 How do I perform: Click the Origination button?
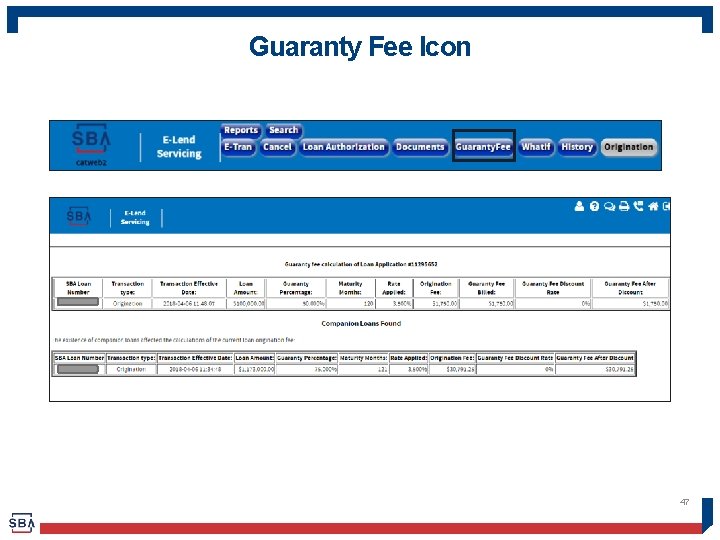[x=628, y=147]
